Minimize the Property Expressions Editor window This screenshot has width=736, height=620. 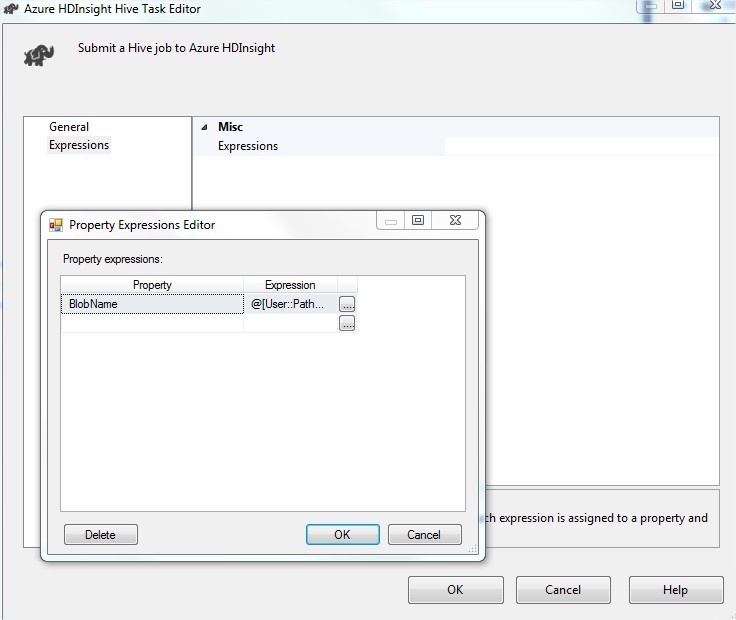(391, 221)
